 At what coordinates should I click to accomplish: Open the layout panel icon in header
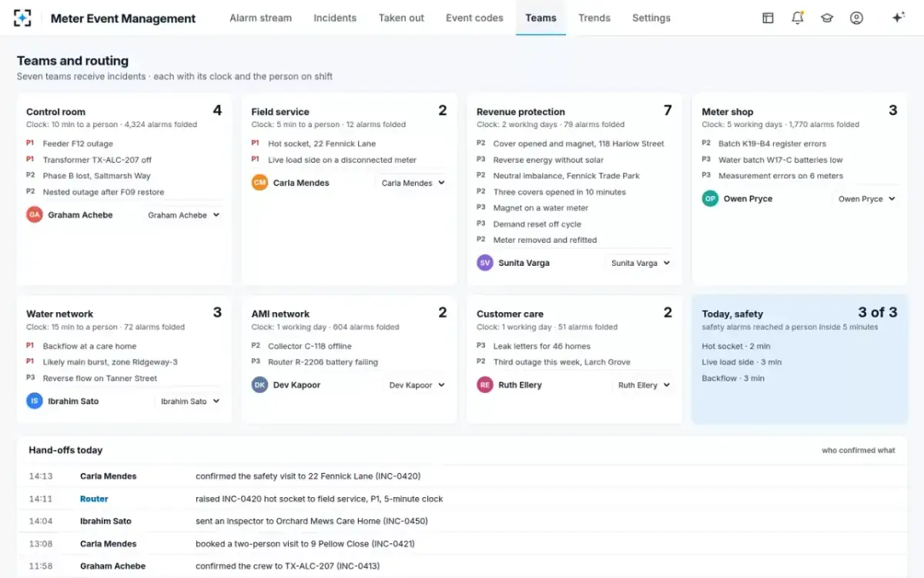click(x=768, y=18)
